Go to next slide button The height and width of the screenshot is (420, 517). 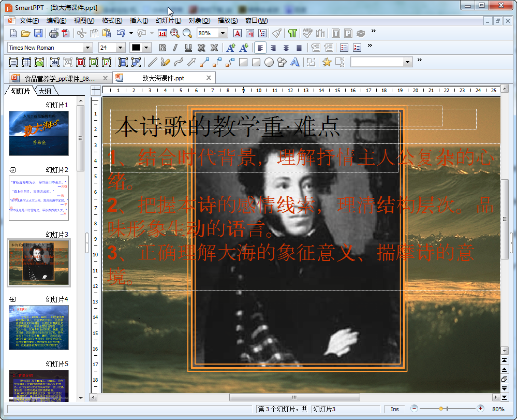(x=505, y=388)
